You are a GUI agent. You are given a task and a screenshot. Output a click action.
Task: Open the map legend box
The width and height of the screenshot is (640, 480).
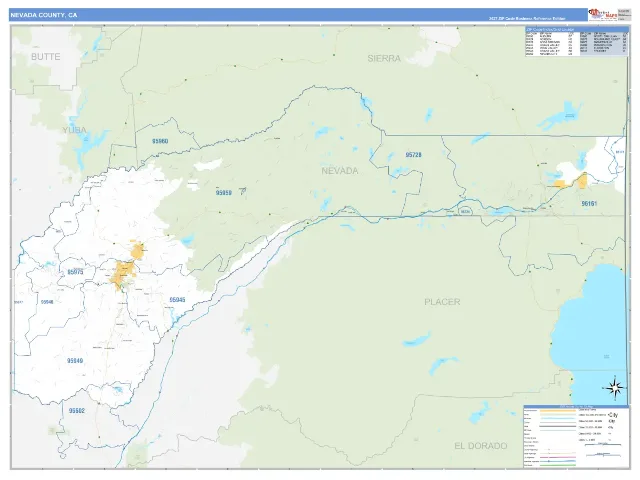576,437
